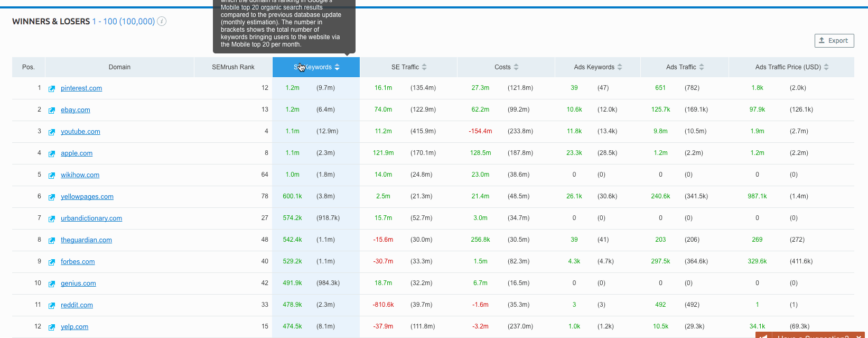Image resolution: width=868 pixels, height=338 pixels.
Task: Open external link icon for ebay.com
Action: pos(52,111)
